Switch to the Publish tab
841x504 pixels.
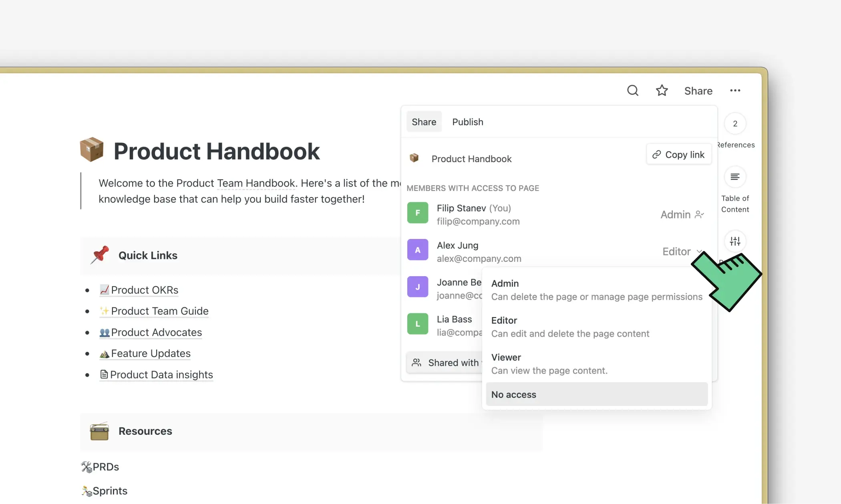[x=467, y=122]
